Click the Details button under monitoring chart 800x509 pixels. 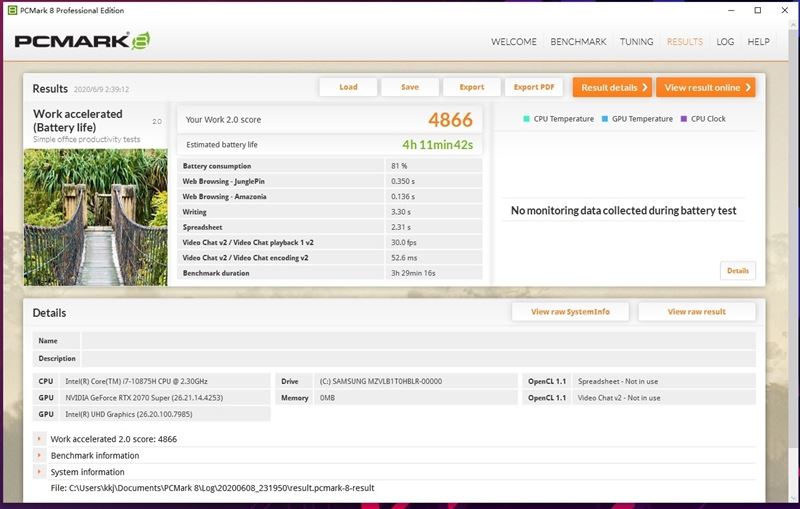pyautogui.click(x=738, y=271)
